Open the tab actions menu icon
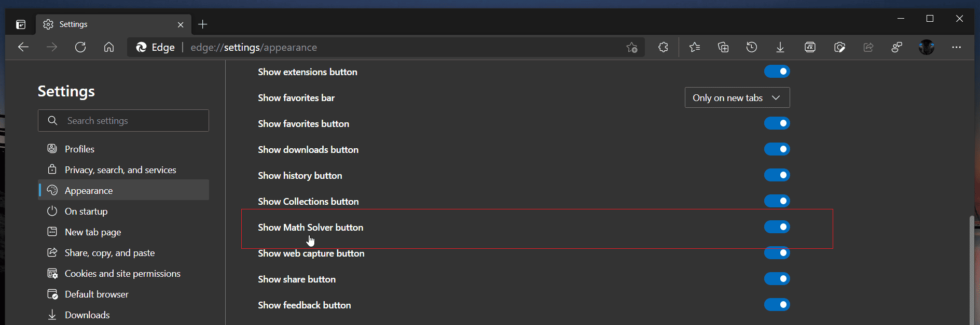This screenshot has width=980, height=325. [x=21, y=24]
